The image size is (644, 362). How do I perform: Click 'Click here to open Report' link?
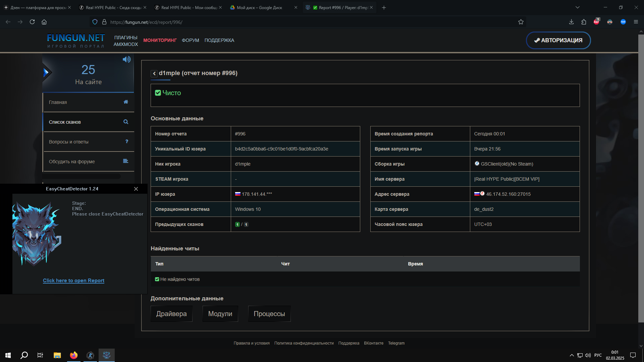73,281
